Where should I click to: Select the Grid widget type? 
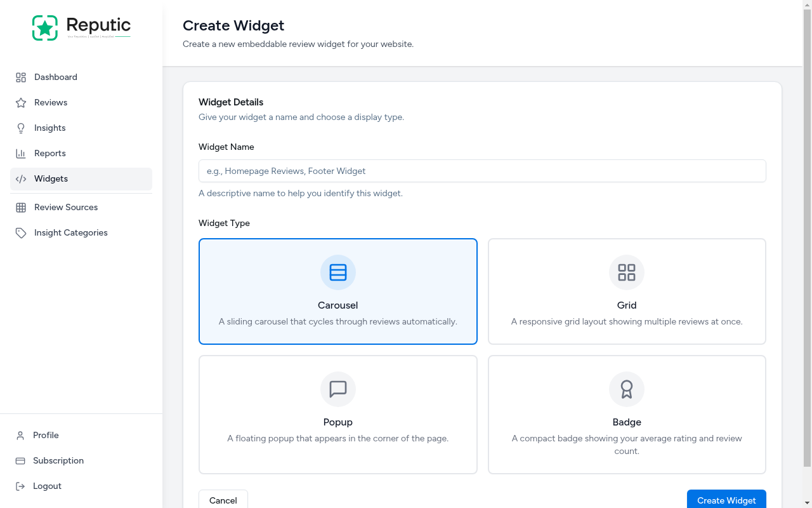click(x=627, y=291)
